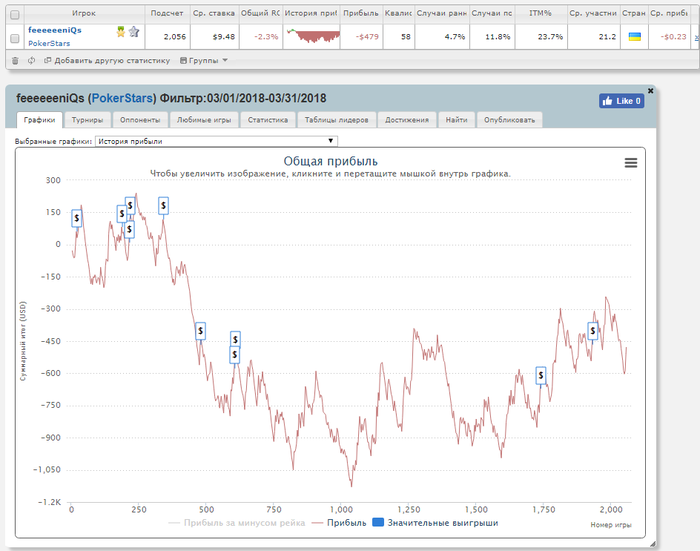Click the topmost $ marker near game 220
The height and width of the screenshot is (551, 700).
pos(130,205)
